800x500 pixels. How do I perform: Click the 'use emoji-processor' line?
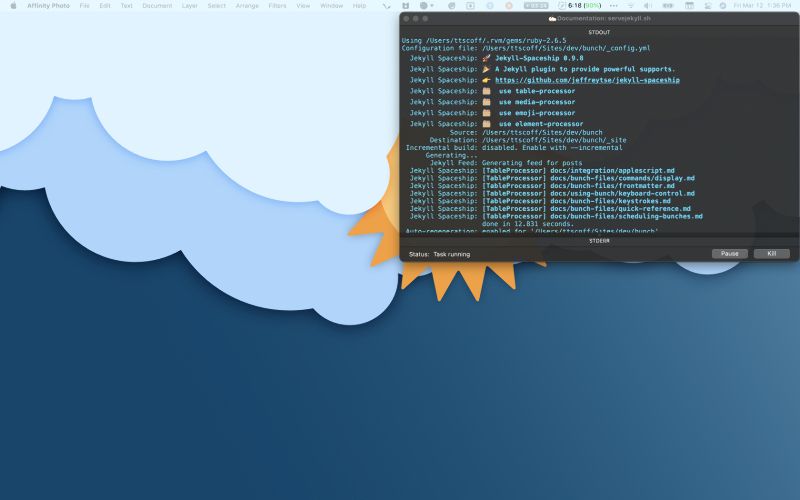(492, 113)
